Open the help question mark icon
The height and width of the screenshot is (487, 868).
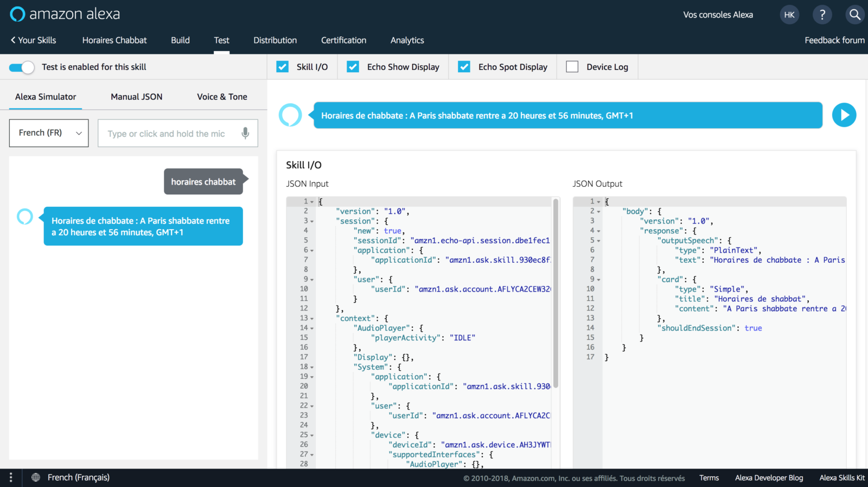822,15
